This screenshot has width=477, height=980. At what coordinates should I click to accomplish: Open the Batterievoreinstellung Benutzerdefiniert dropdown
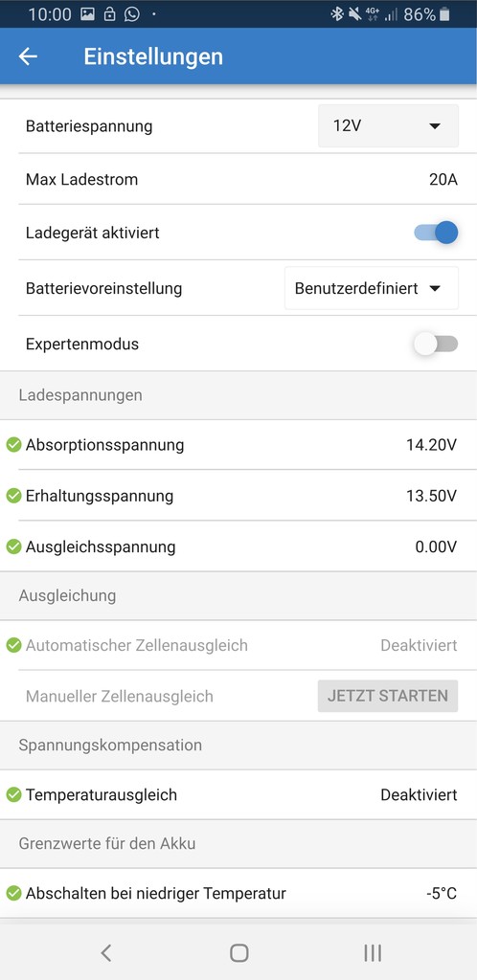point(372,288)
